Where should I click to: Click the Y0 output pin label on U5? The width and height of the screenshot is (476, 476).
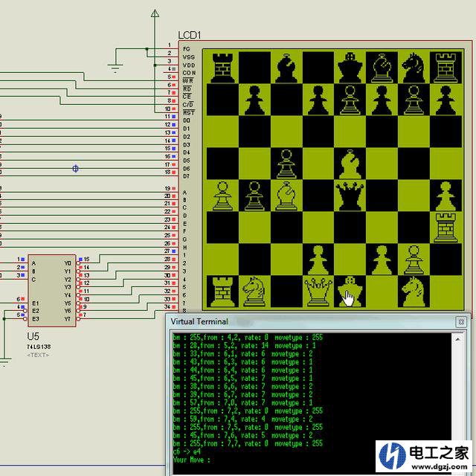tap(68, 263)
